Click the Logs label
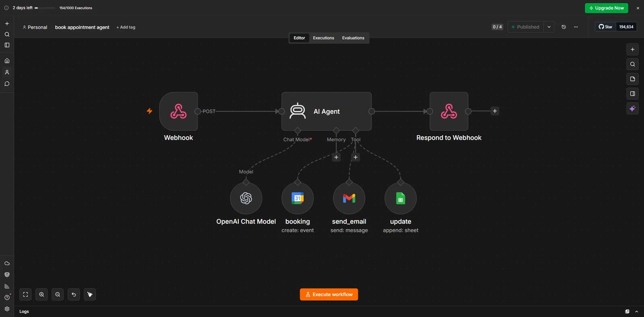Screen dimensions: 644x317 (24, 311)
